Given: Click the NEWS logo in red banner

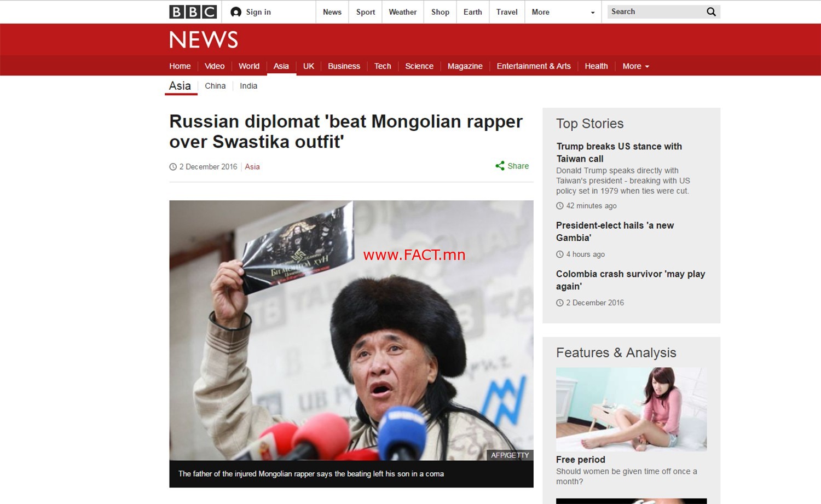Looking at the screenshot, I should (x=204, y=39).
